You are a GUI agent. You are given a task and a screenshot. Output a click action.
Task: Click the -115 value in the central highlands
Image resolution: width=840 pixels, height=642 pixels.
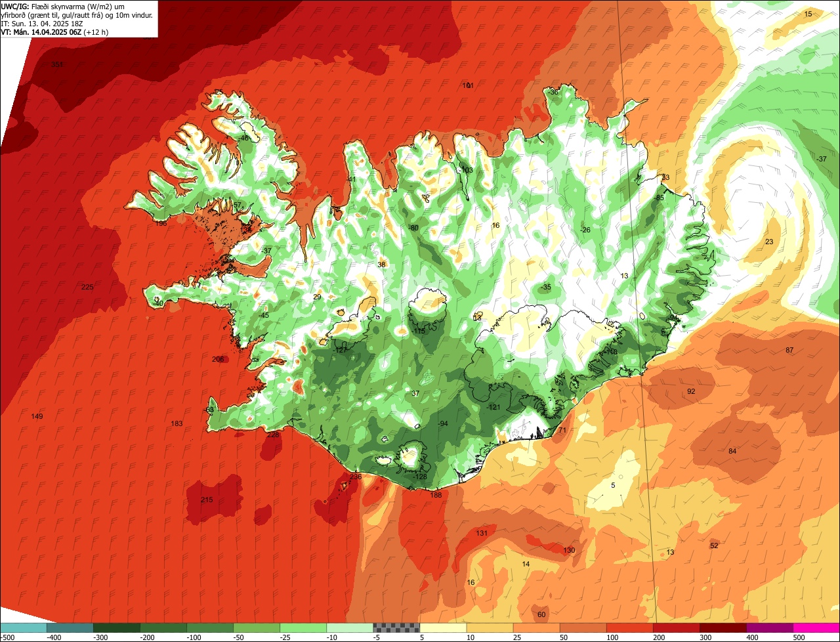click(x=418, y=331)
